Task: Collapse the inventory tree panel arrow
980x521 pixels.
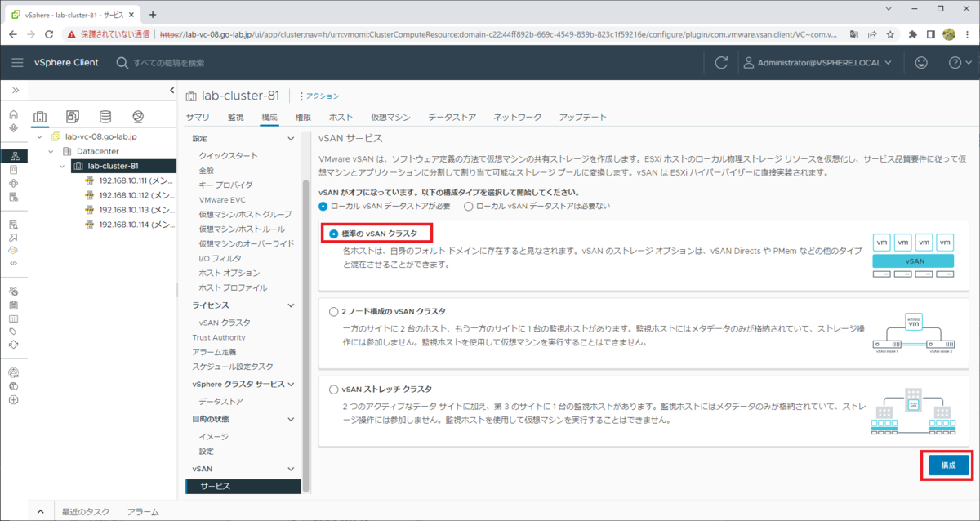Action: coord(171,90)
